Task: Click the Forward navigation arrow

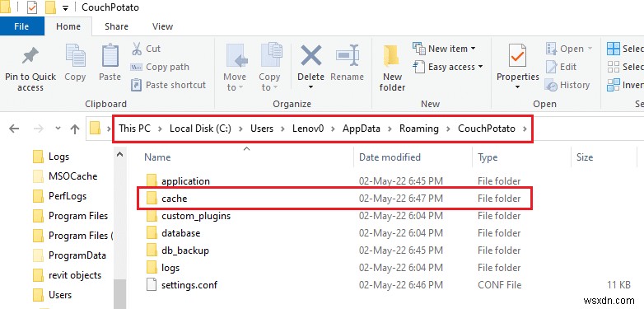Action: pos(38,129)
